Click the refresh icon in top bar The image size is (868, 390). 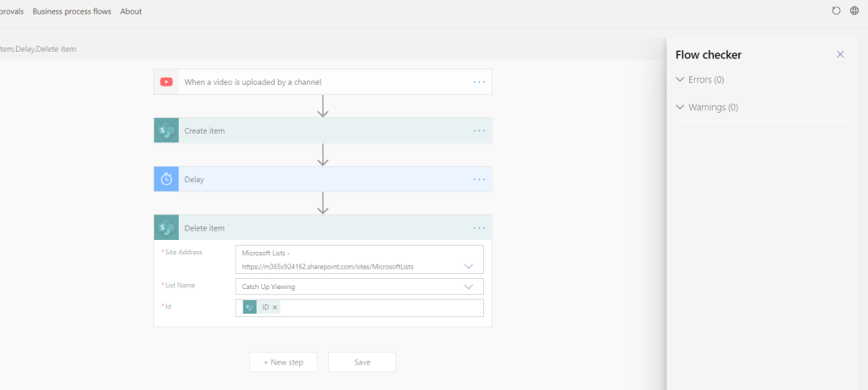(x=837, y=11)
